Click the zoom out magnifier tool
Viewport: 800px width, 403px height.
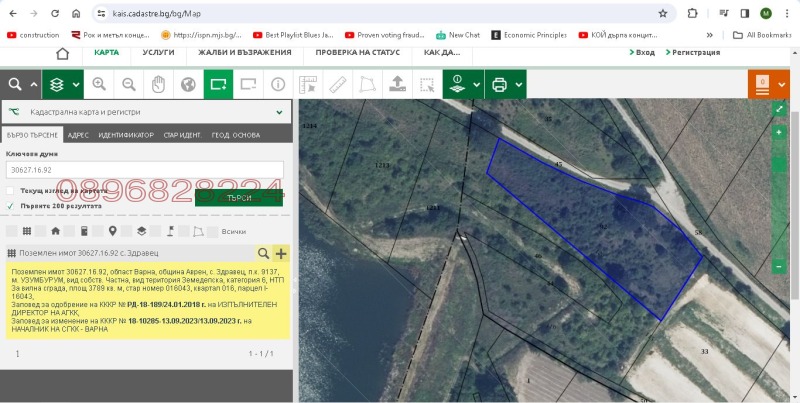[129, 84]
